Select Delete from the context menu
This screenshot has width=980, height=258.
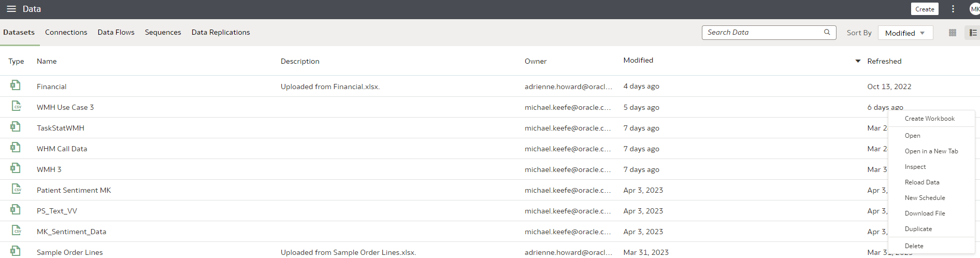914,246
